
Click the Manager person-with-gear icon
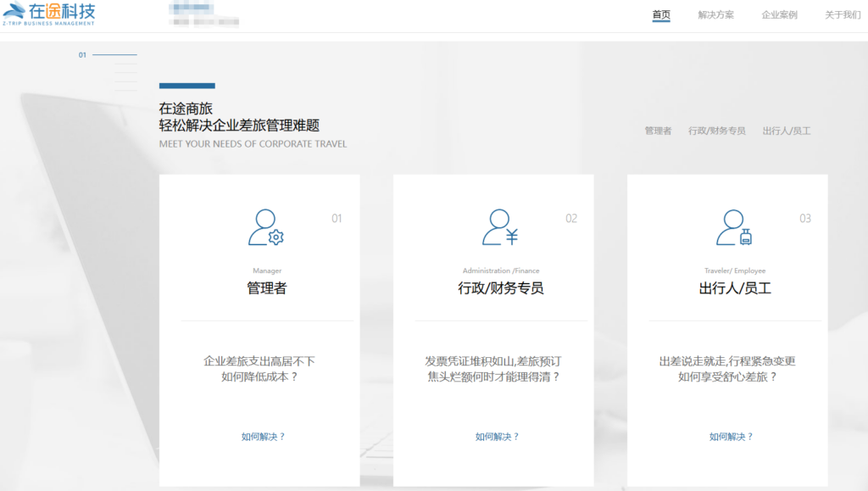[x=265, y=227]
